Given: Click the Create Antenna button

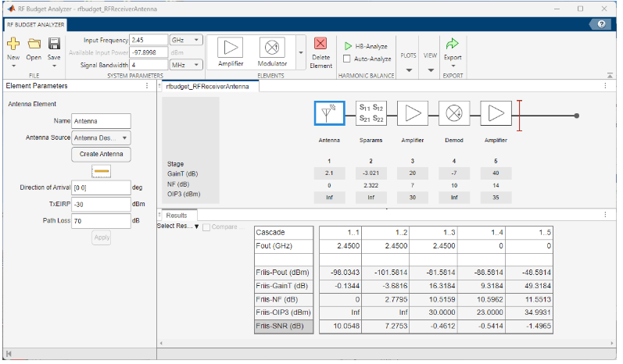Looking at the screenshot, I should pyautogui.click(x=102, y=154).
